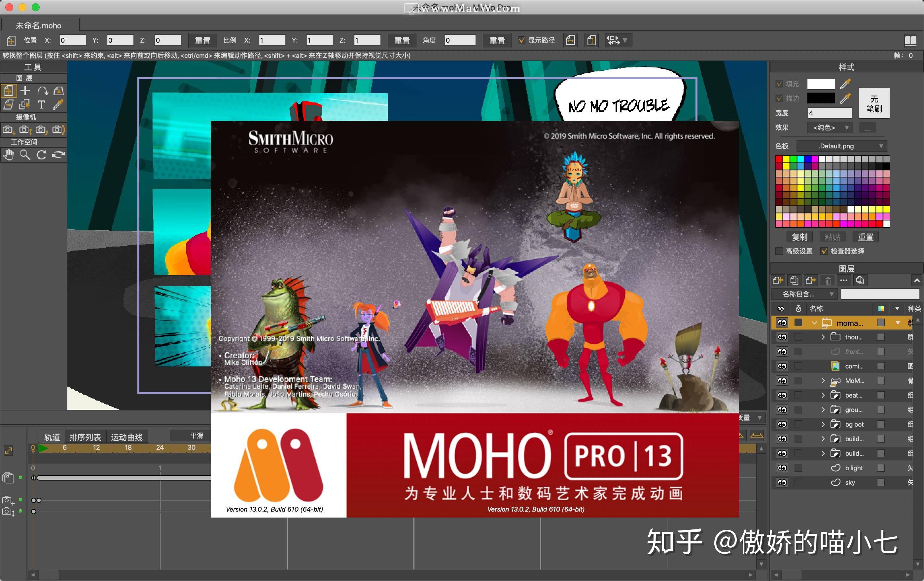Switch to the 未命名.moho document tab
The height and width of the screenshot is (581, 924).
40,25
